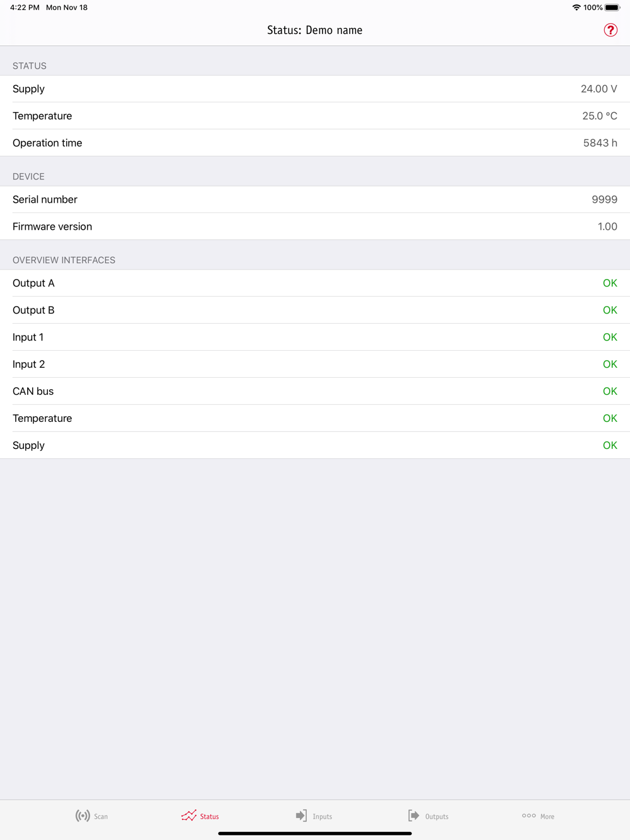630x840 pixels.
Task: Tap the 24.00 V supply value
Action: point(598,89)
